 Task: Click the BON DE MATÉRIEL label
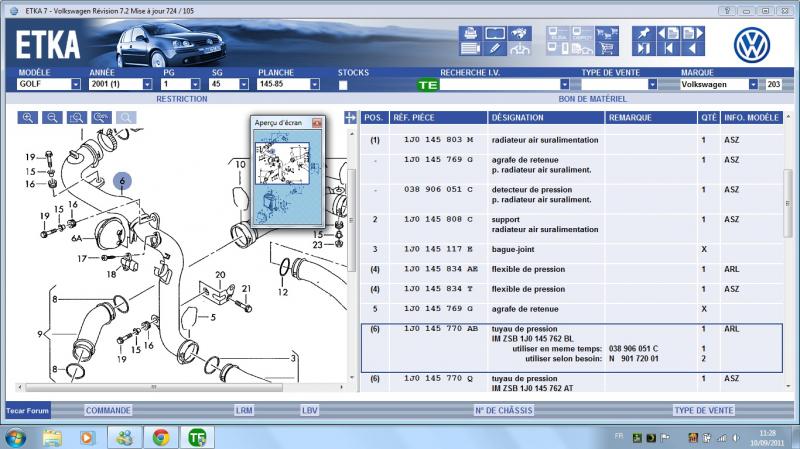pos(592,99)
